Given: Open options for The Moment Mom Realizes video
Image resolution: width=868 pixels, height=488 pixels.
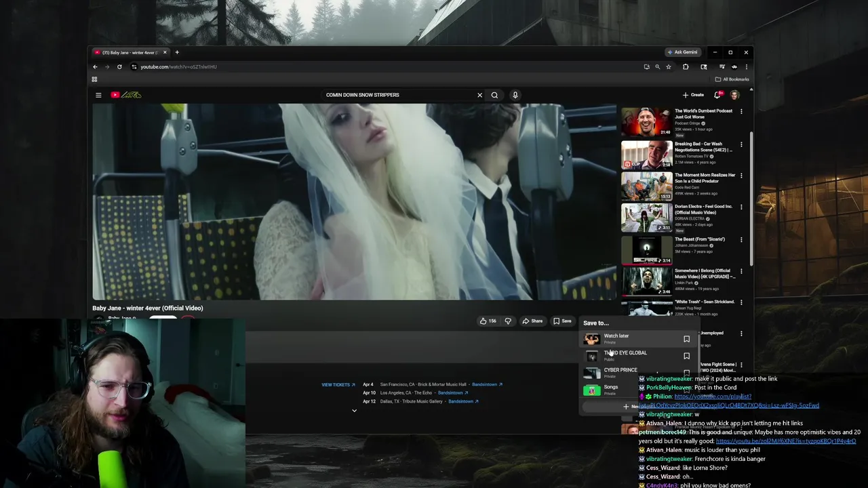Looking at the screenshot, I should (x=741, y=176).
